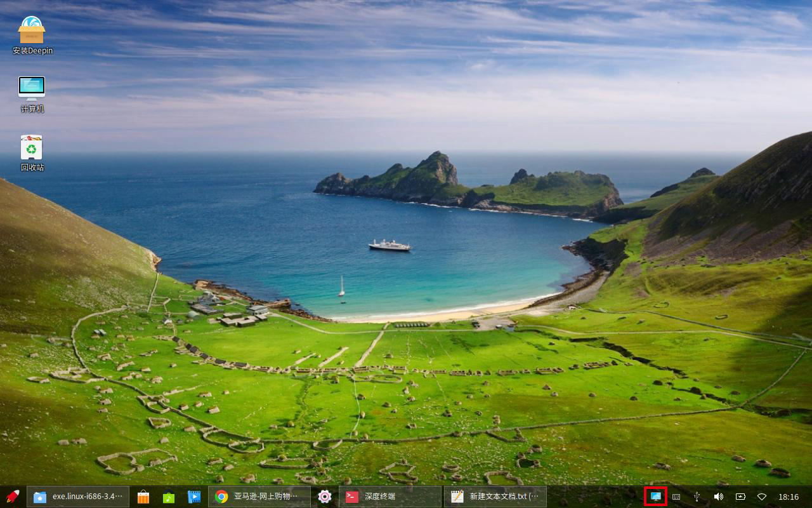The image size is (812, 508).
Task: Launch Deepin Music from the taskbar
Action: (169, 497)
